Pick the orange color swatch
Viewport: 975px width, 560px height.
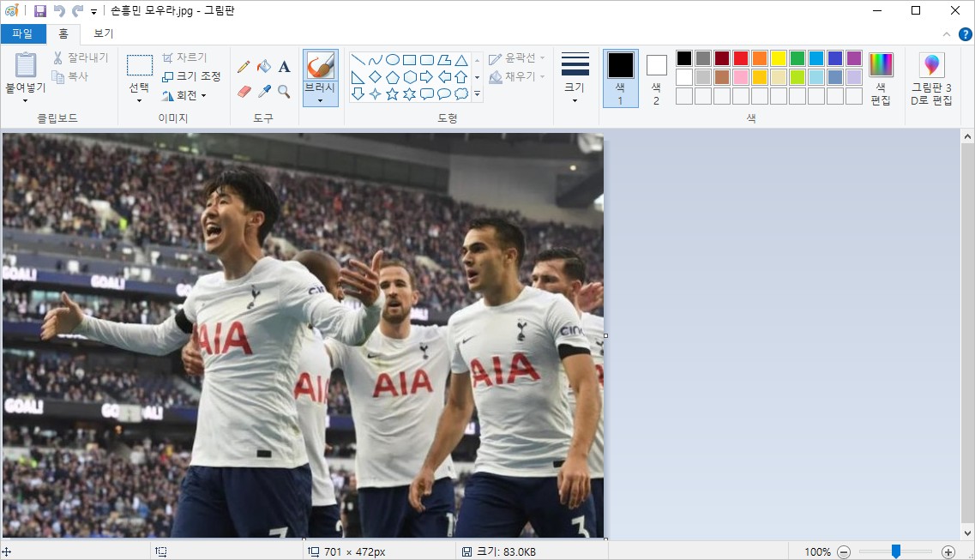click(x=759, y=58)
